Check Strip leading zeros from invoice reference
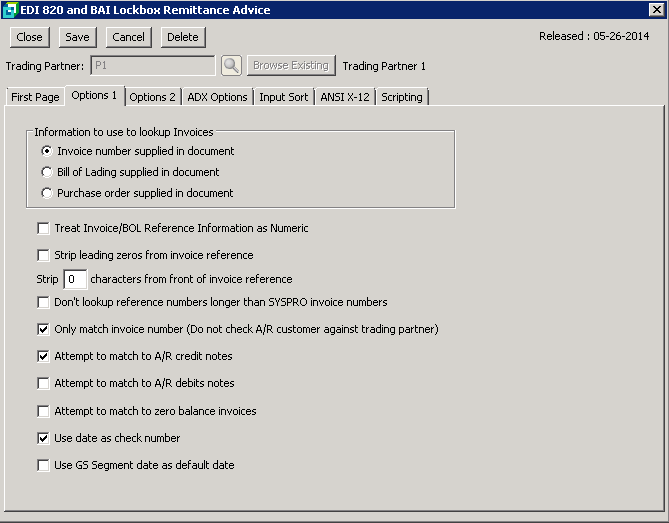 click(43, 255)
